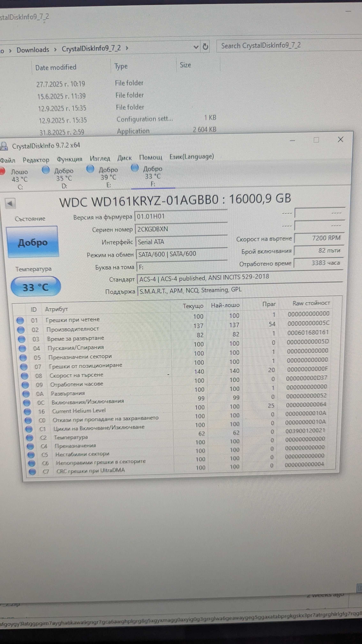Click raw value 000601680161

click(x=308, y=333)
